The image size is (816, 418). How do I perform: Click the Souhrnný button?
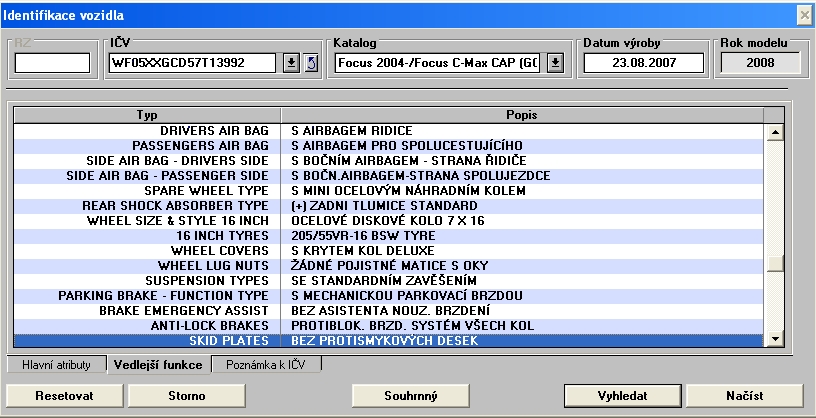pos(411,395)
